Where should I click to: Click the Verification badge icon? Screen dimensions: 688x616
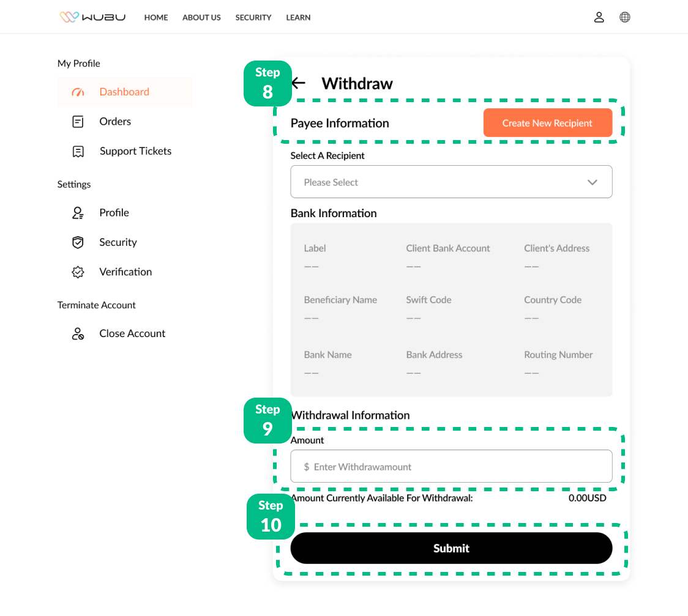[x=78, y=272]
